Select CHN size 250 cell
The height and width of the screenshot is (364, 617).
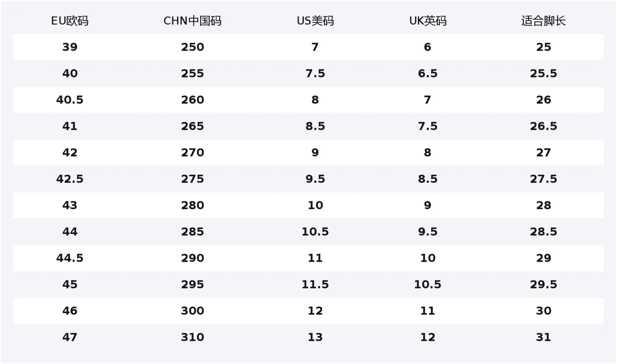(x=193, y=47)
